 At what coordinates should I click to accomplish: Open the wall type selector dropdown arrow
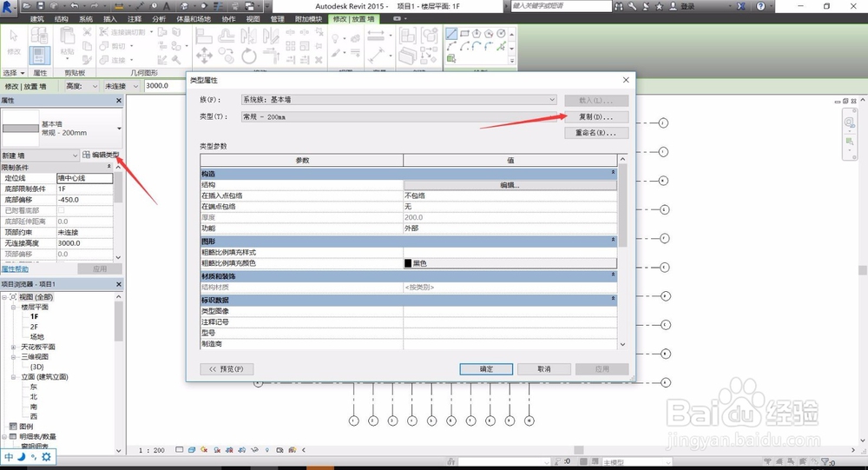(x=119, y=129)
